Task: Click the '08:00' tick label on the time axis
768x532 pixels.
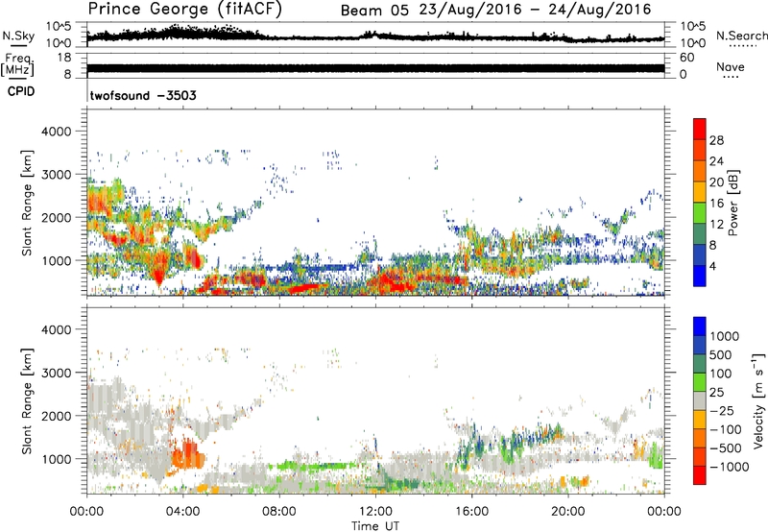Action: coord(279,512)
